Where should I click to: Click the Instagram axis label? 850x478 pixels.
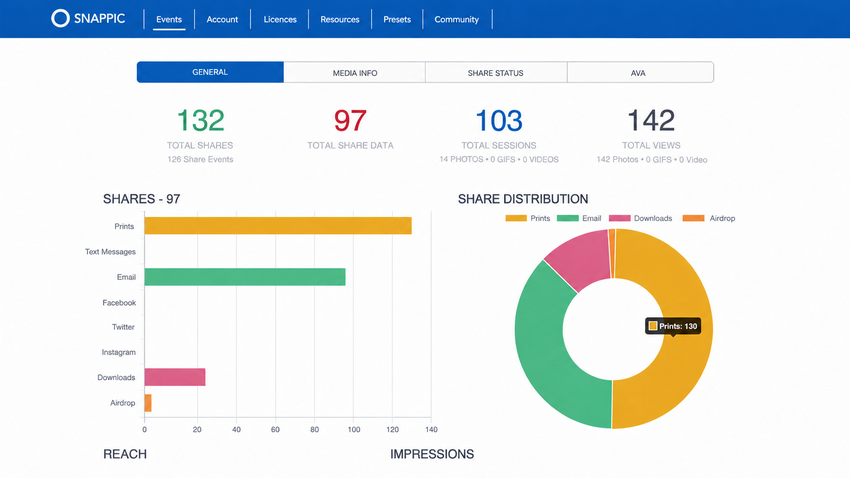[119, 352]
